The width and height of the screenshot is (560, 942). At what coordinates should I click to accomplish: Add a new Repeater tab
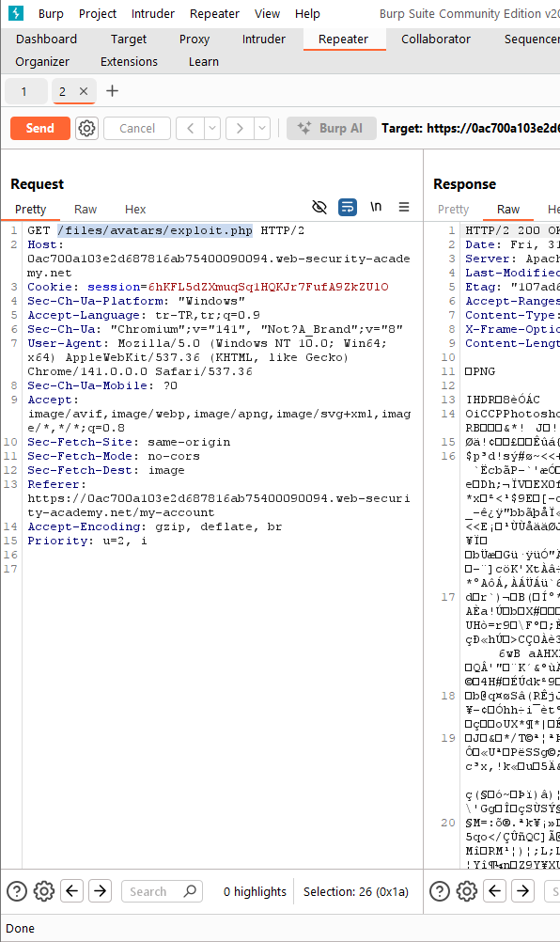click(x=112, y=91)
